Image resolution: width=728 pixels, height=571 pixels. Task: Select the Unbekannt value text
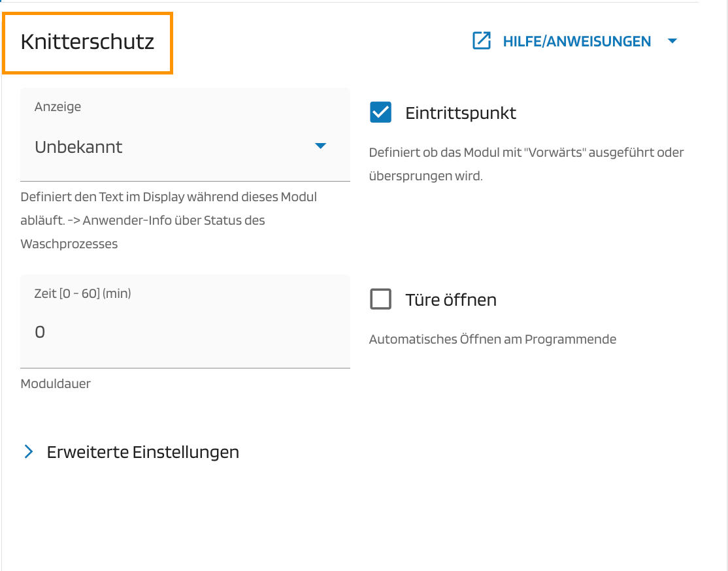coord(78,147)
